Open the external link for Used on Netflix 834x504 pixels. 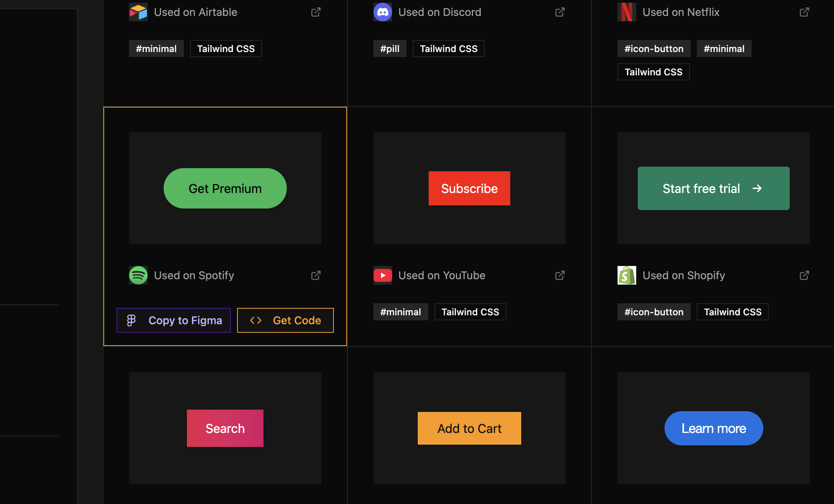click(x=804, y=12)
